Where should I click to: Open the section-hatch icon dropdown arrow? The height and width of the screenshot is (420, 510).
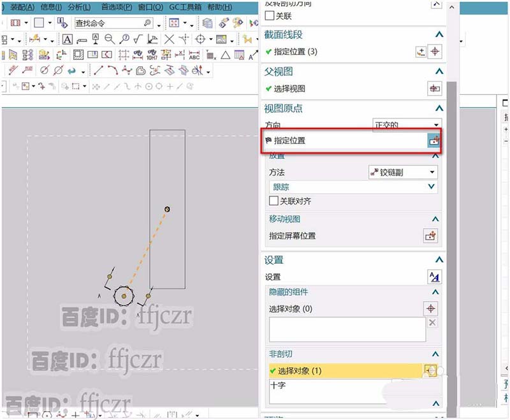point(26,23)
